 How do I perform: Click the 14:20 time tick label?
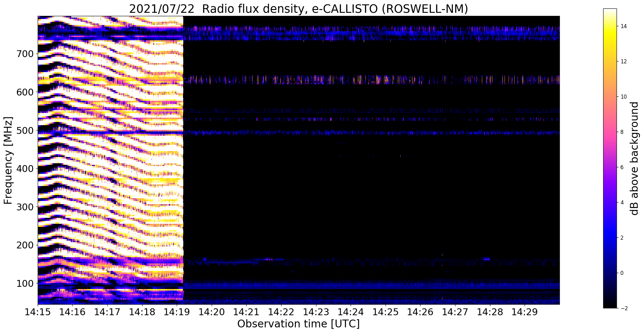(x=212, y=312)
